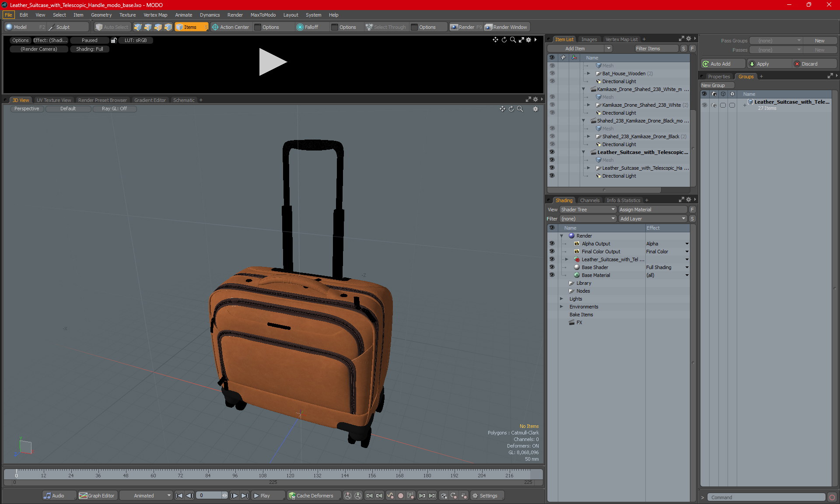840x504 pixels.
Task: Open Animated keying mode dropdown
Action: click(x=146, y=496)
